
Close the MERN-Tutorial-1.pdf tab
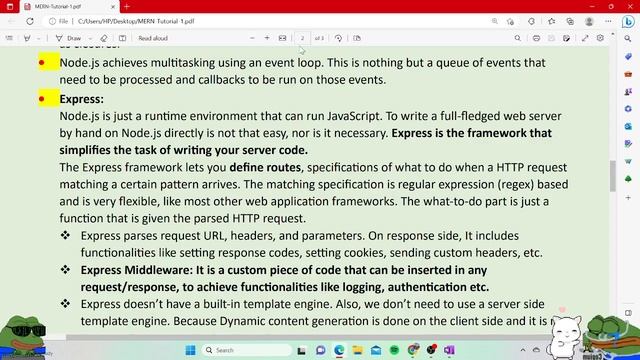pyautogui.click(x=113, y=7)
